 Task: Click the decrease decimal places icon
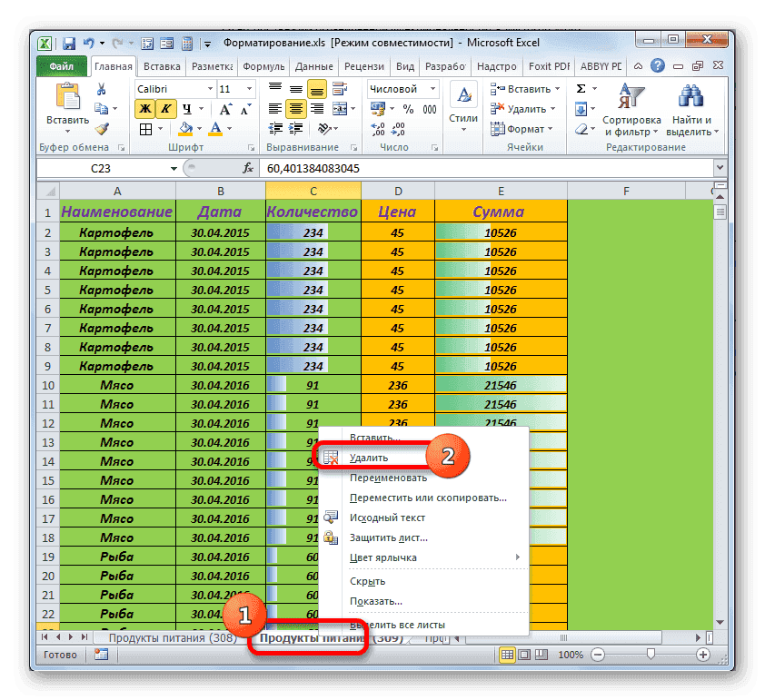(x=398, y=129)
